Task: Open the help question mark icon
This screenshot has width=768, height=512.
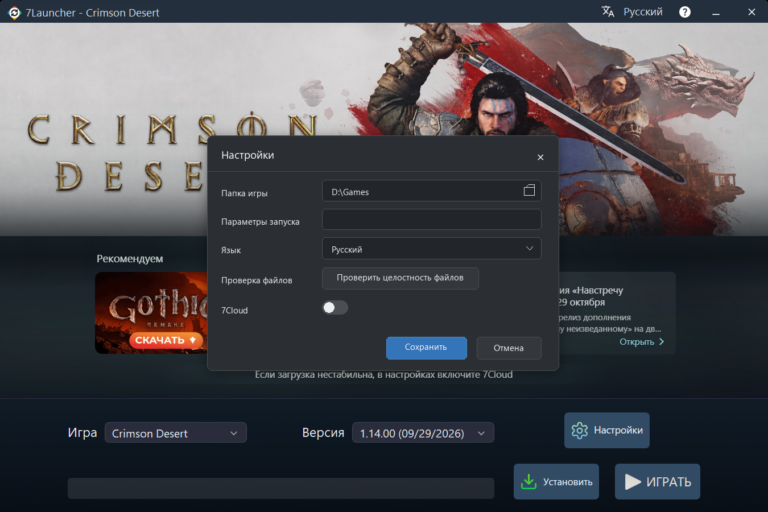Action: (x=685, y=12)
